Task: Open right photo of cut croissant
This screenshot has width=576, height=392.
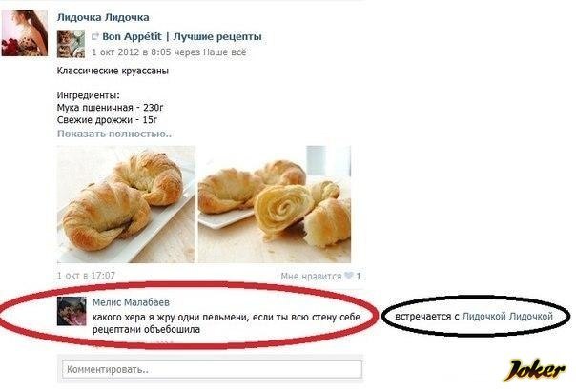Action: coord(275,204)
